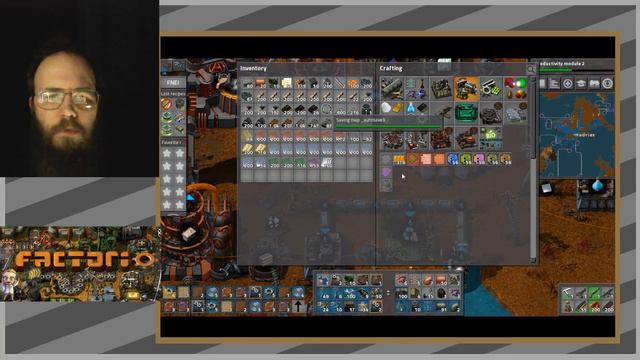The height and width of the screenshot is (360, 640).
Task: Click the first gray recipe in the row
Action: (386, 159)
